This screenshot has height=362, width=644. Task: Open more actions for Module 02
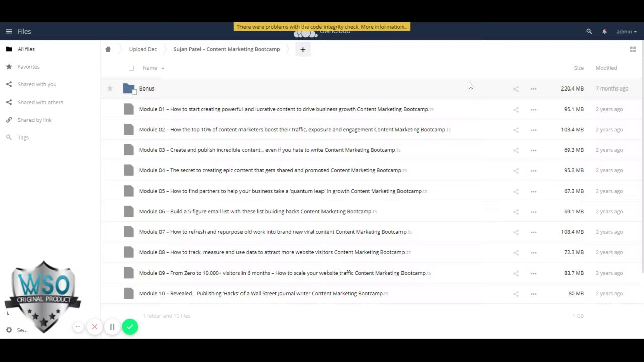(x=533, y=130)
